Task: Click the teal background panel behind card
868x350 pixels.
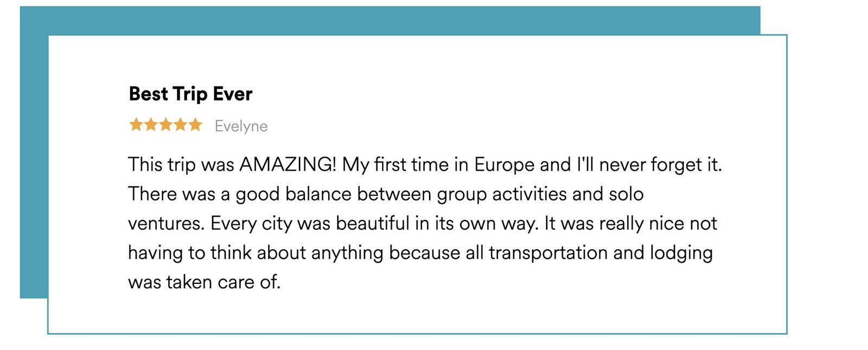Action: coord(380,20)
